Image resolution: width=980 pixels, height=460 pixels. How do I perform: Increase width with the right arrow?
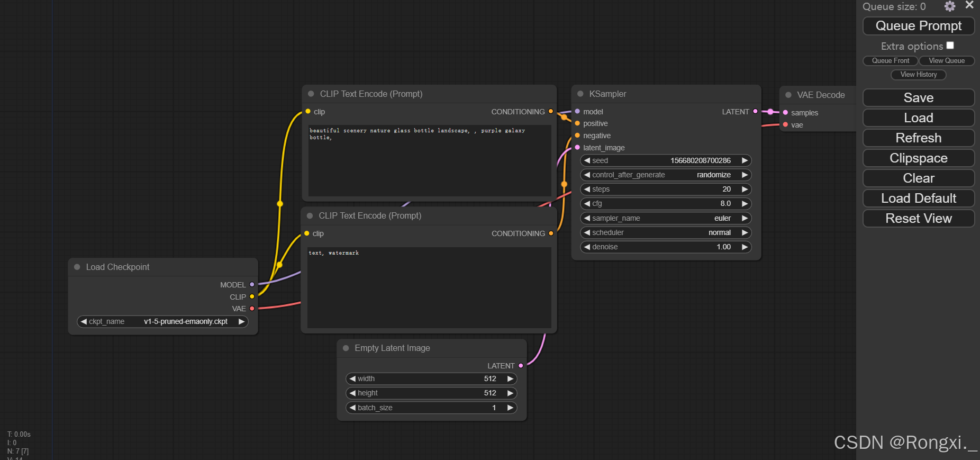click(x=510, y=378)
